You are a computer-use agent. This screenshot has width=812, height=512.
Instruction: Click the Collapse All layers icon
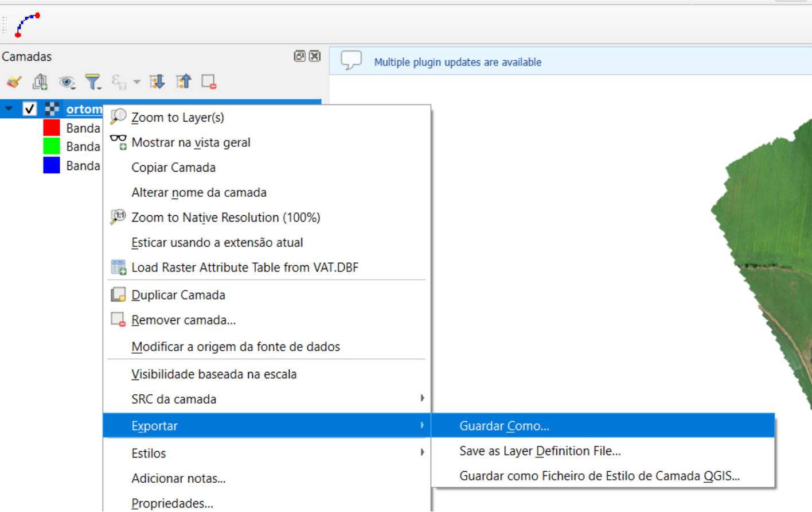tap(184, 82)
